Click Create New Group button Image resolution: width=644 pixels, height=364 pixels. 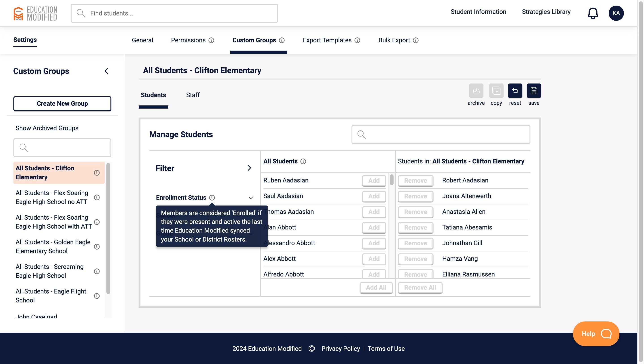click(x=62, y=104)
